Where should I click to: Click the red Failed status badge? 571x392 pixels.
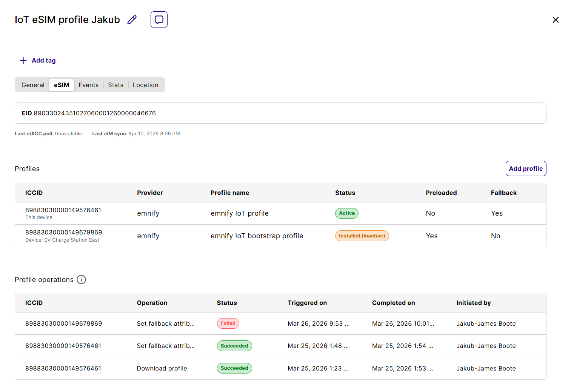pyautogui.click(x=228, y=323)
